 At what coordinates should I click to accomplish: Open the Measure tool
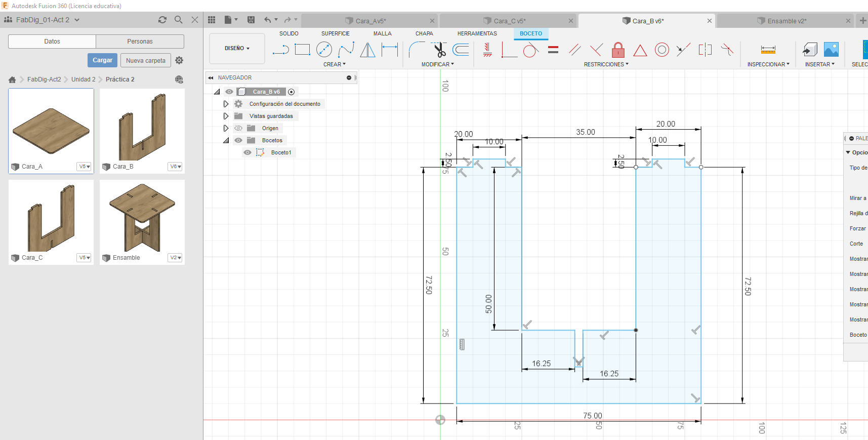pos(768,50)
